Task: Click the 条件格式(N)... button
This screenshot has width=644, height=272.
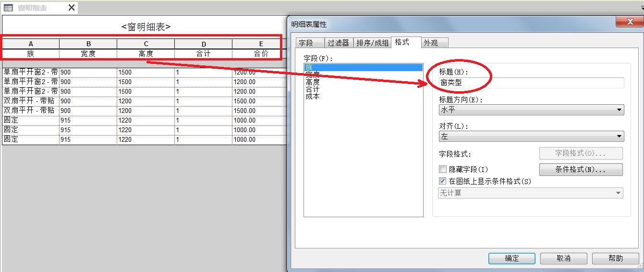Action: (581, 170)
